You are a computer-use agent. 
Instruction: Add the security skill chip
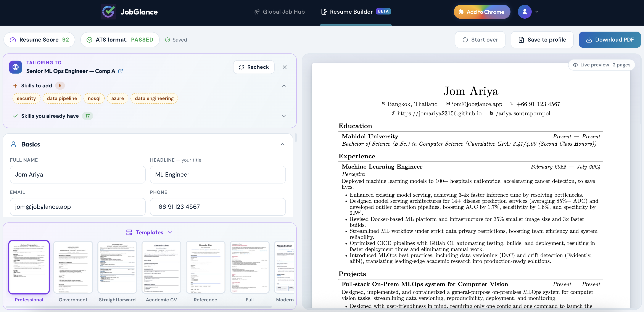(x=26, y=98)
